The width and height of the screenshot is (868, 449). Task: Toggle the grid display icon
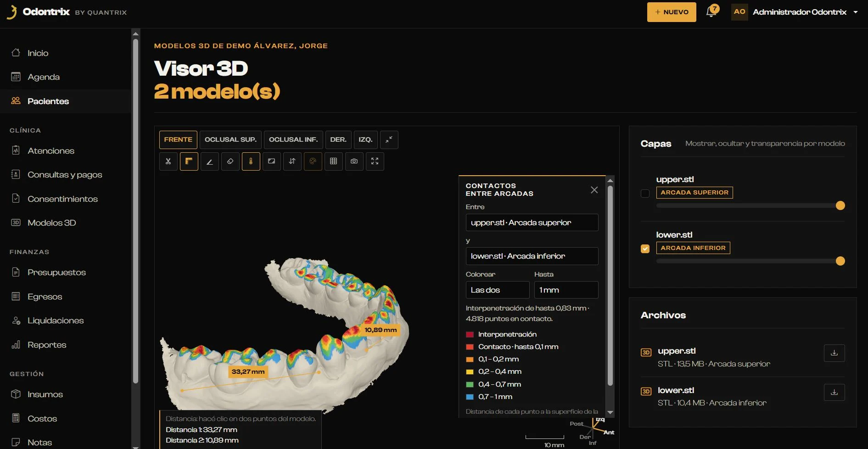[334, 161]
